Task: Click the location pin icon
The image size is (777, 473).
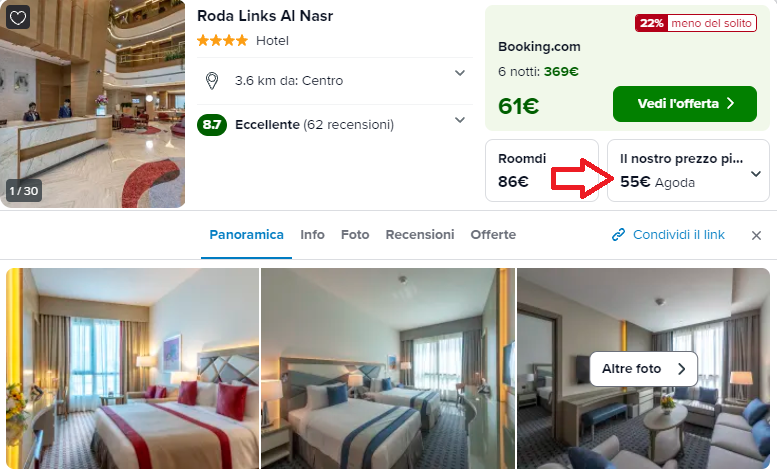Action: [212, 81]
